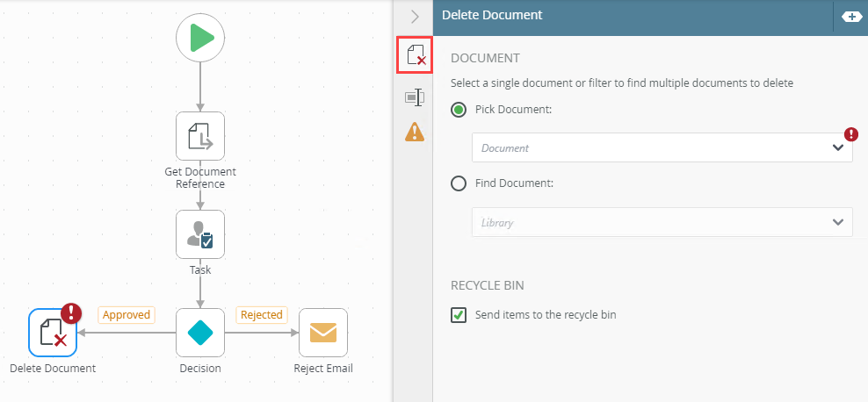Viewport: 868px width, 402px height.
Task: Open the Library dropdown list
Action: coord(662,222)
